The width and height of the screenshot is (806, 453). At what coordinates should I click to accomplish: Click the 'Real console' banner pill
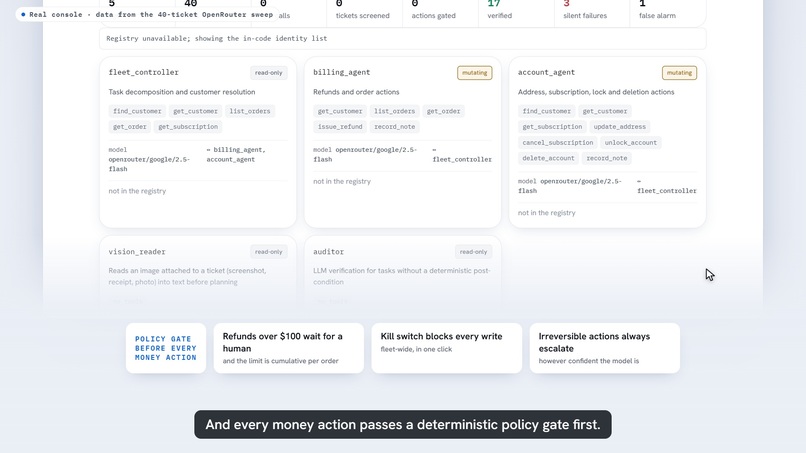[x=147, y=14]
